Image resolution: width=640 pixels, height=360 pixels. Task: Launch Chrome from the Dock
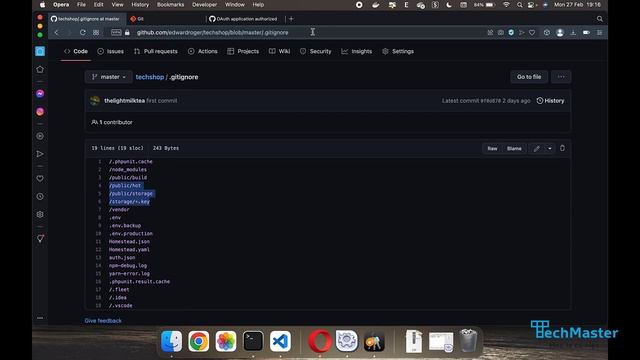(x=199, y=341)
